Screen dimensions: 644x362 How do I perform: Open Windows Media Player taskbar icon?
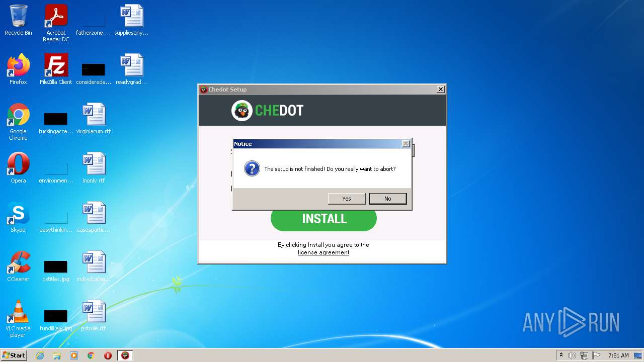pyautogui.click(x=74, y=355)
